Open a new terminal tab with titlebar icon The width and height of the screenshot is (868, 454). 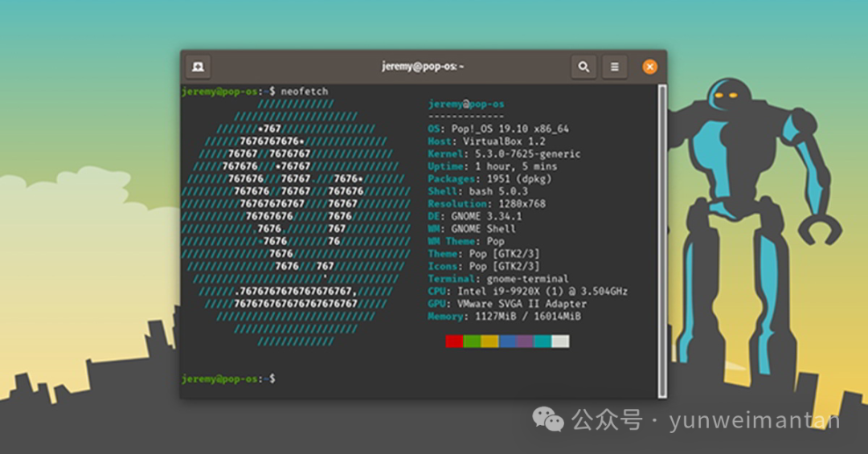pos(198,67)
